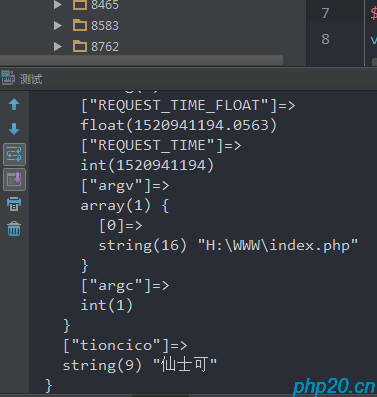Image resolution: width=377 pixels, height=397 pixels.
Task: Click line number 8 in editor gutter
Action: (325, 39)
